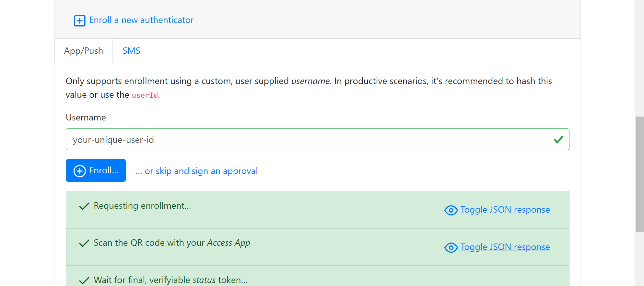
Task: Focus the Username input field
Action: click(317, 139)
